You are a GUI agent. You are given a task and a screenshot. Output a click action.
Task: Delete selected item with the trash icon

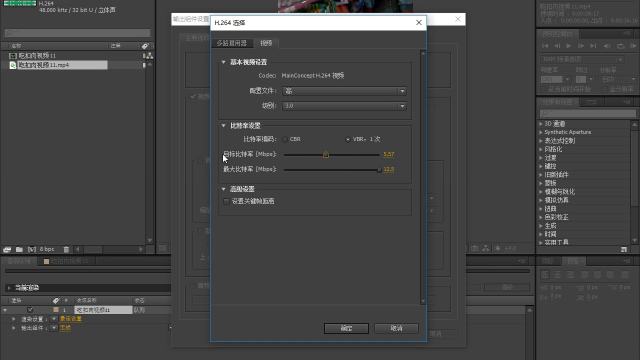pyautogui.click(x=66, y=249)
